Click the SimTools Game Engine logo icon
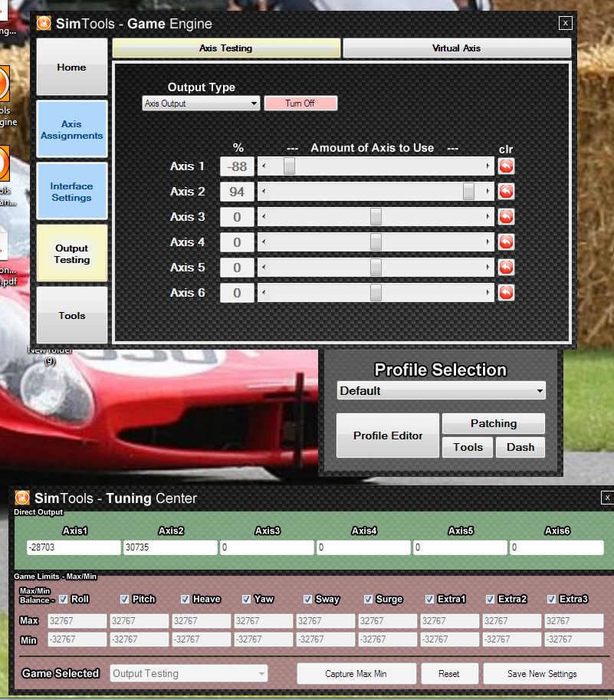The width and height of the screenshot is (614, 700). pyautogui.click(x=44, y=23)
